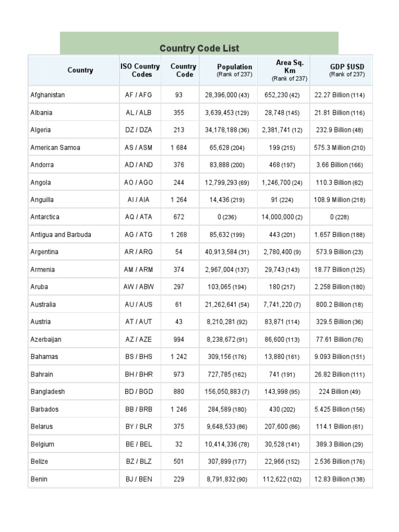Select the Afghanistan country cell
The image size is (399, 532).
click(48, 95)
